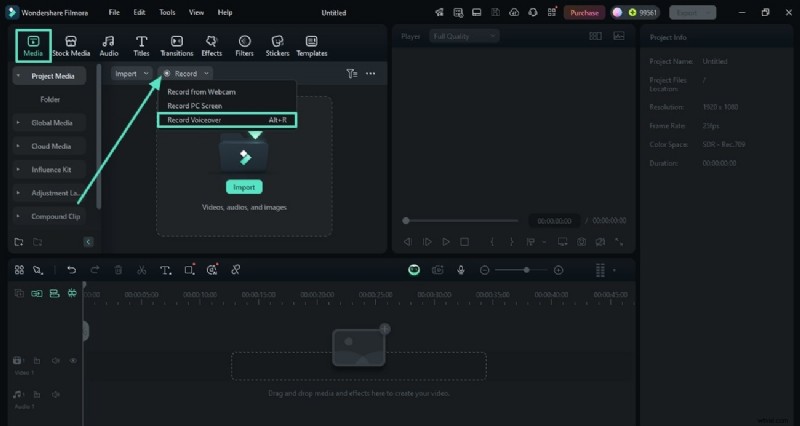Screen dimensions: 800x426
Task: Click the player progress slider
Action: click(x=460, y=221)
